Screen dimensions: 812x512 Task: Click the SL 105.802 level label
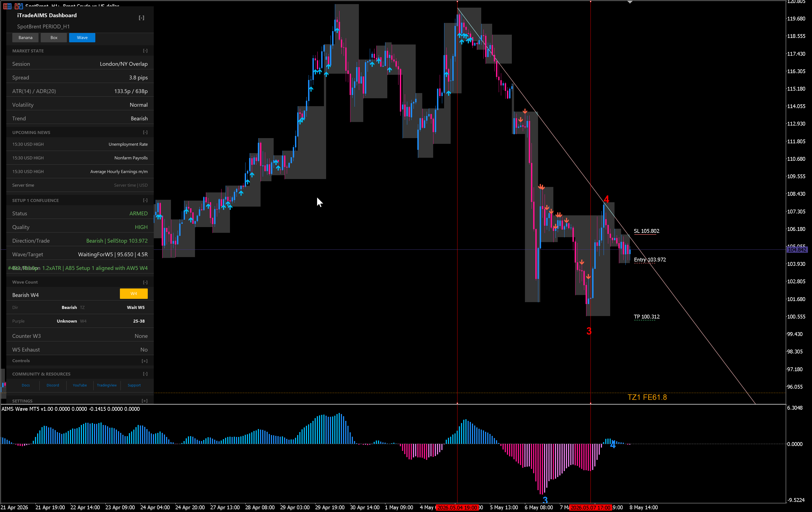(x=646, y=231)
